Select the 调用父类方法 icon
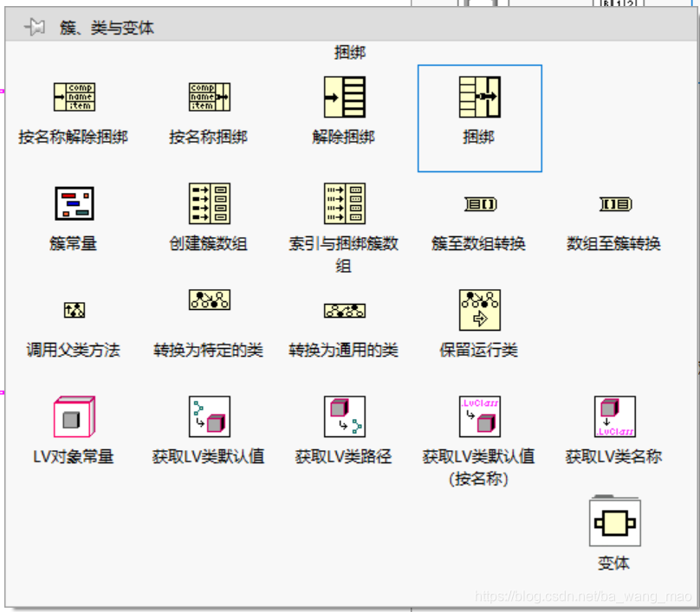Viewport: 700px width, 612px height. pyautogui.click(x=75, y=310)
